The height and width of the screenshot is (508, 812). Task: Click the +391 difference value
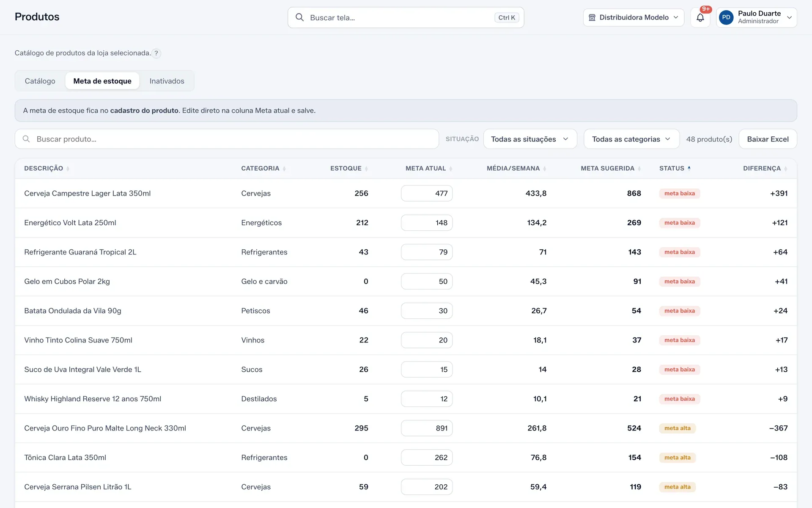click(779, 193)
